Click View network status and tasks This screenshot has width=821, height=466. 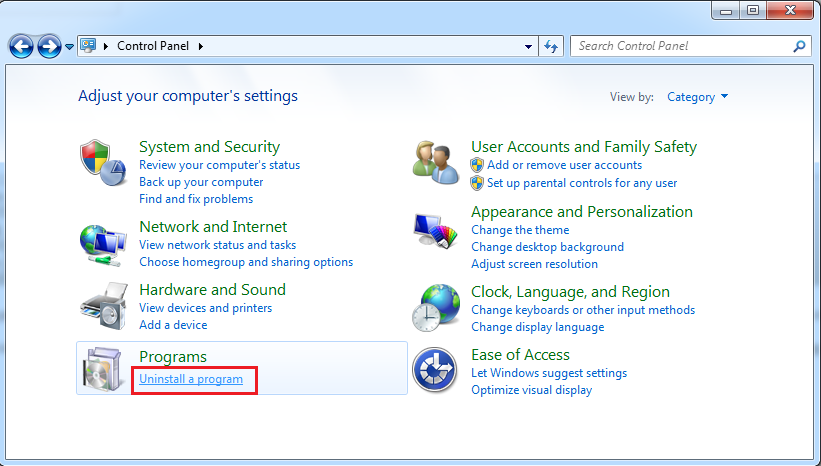click(x=217, y=245)
